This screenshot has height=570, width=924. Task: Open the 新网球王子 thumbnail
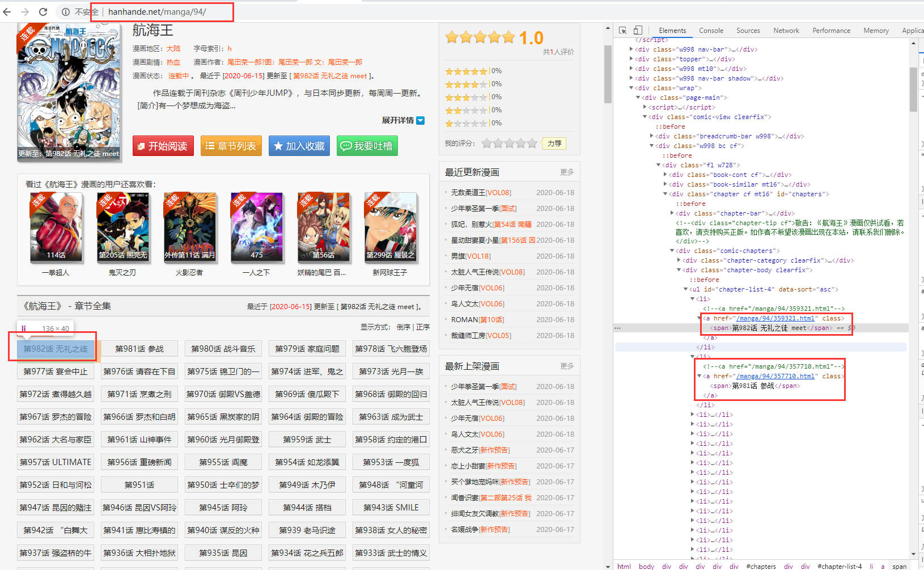pos(390,227)
